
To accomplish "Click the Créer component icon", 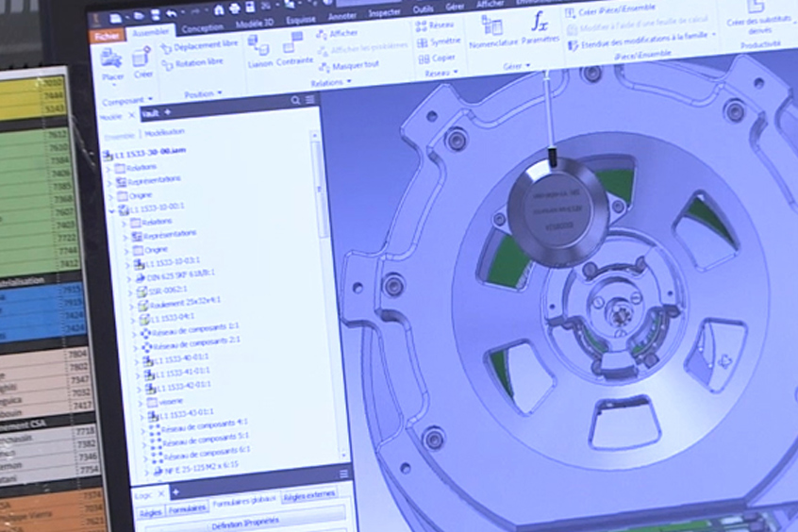I will [143, 61].
